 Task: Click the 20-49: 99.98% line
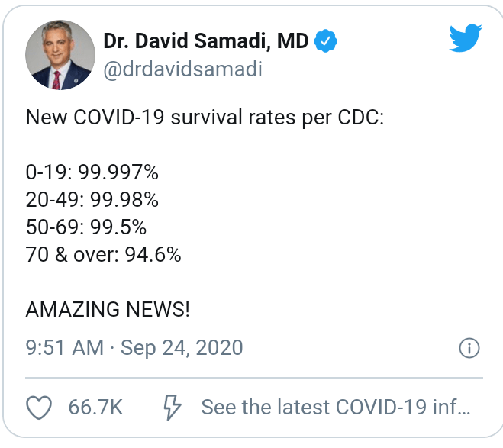pyautogui.click(x=92, y=199)
